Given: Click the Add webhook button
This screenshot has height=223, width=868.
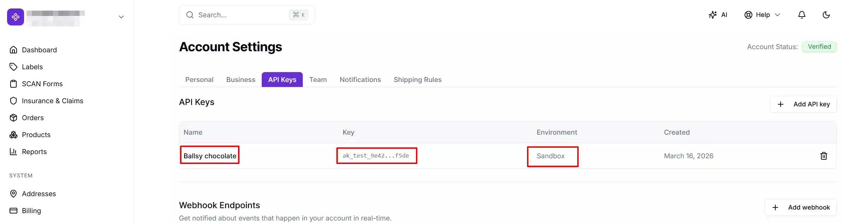Looking at the screenshot, I should pos(800,207).
